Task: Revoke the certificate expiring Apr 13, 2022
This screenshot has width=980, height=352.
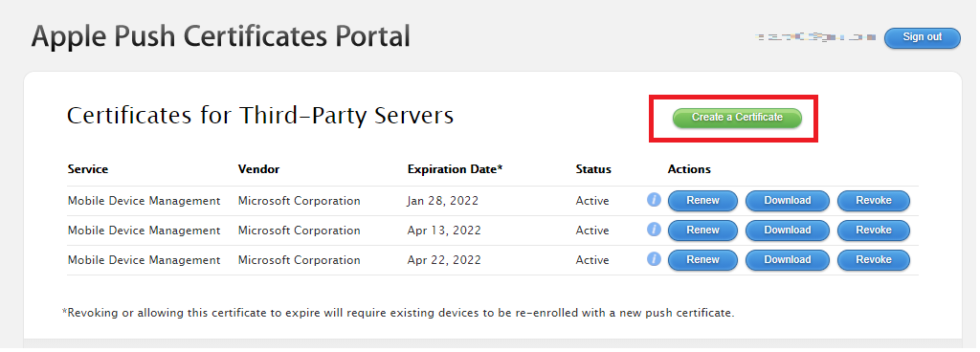Action: tap(874, 231)
